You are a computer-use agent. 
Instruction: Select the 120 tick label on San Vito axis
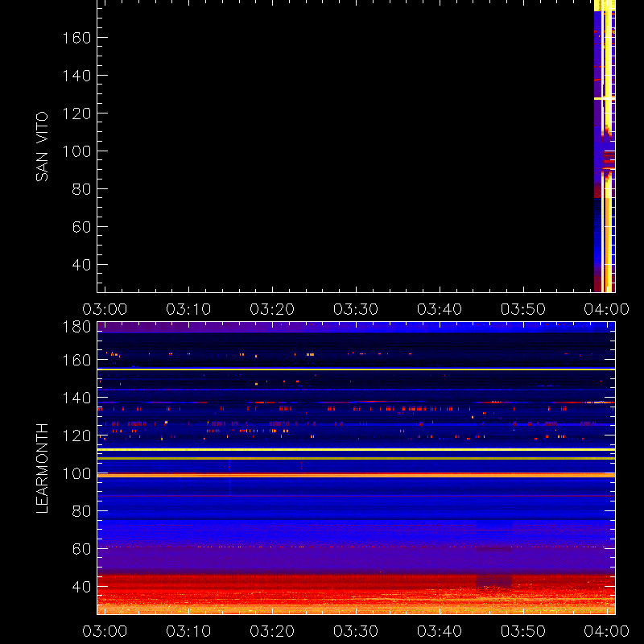pos(76,114)
